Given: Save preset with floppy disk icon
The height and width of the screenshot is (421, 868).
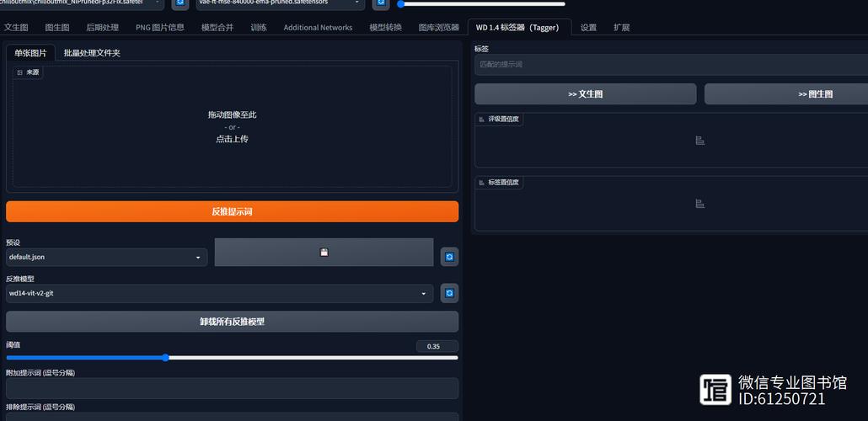Looking at the screenshot, I should [x=324, y=253].
